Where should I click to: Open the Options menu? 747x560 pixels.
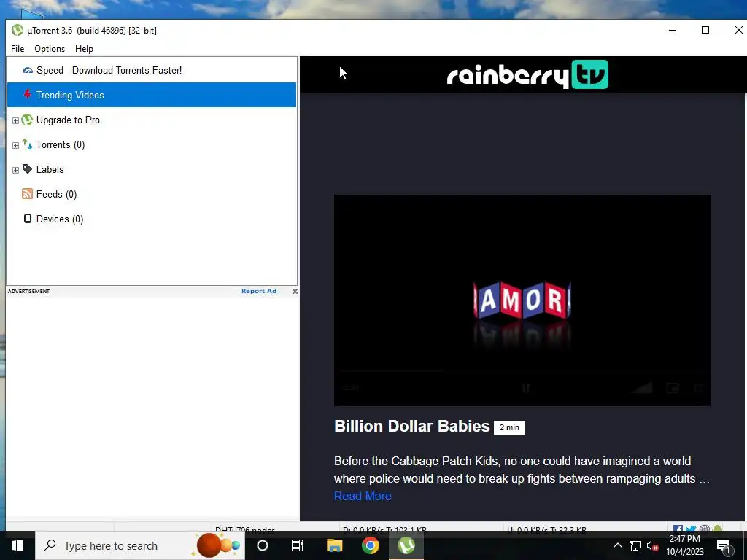click(50, 49)
